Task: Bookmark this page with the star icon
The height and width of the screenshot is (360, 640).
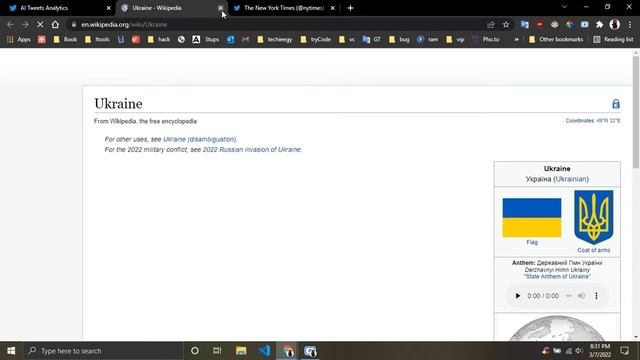Action: tap(506, 24)
